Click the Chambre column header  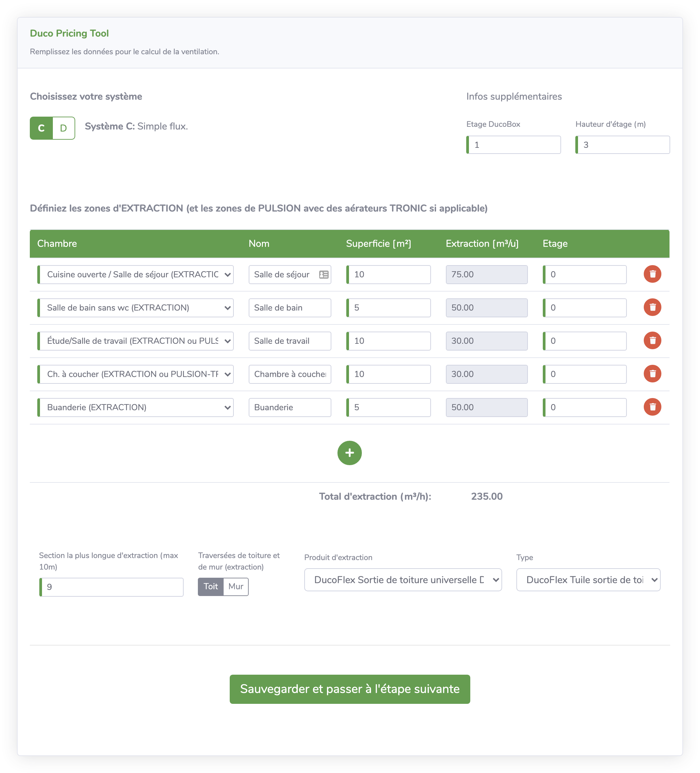click(x=57, y=244)
